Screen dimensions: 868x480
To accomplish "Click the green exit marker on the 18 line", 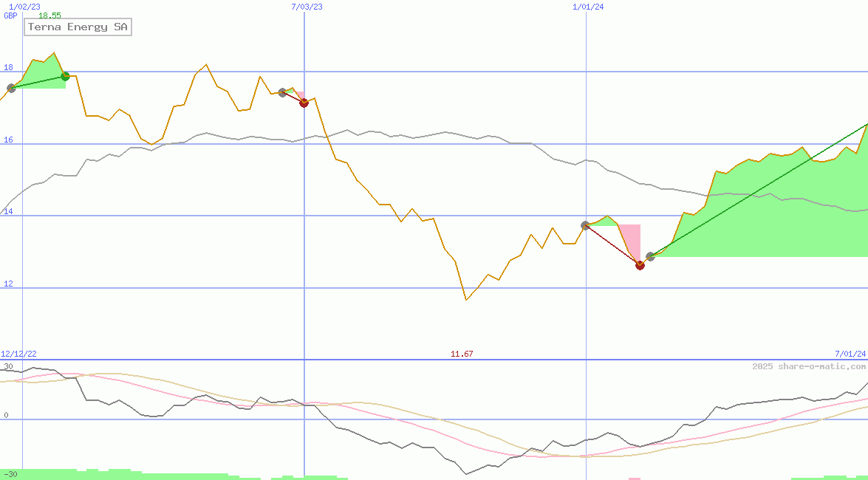I will pyautogui.click(x=66, y=76).
